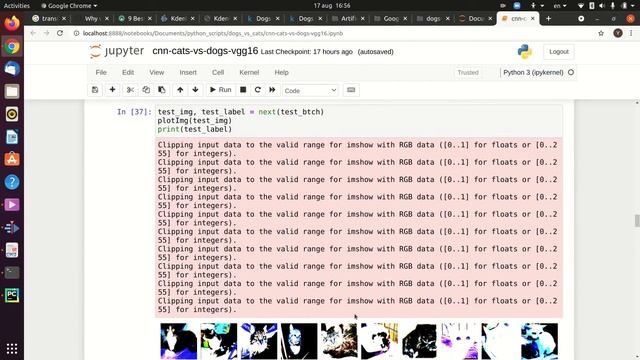Click the Jupyter logo
The height and width of the screenshot is (360, 640).
(x=117, y=51)
